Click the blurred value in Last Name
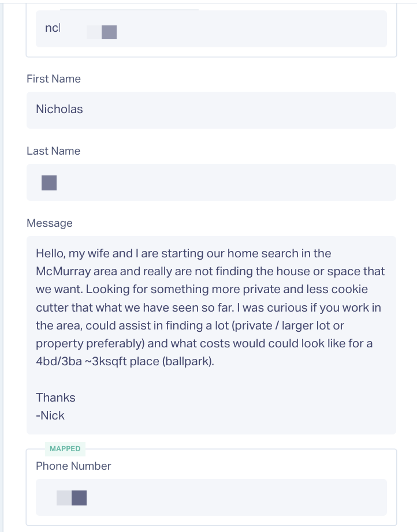Viewport: 417px width, 532px height. tap(49, 183)
